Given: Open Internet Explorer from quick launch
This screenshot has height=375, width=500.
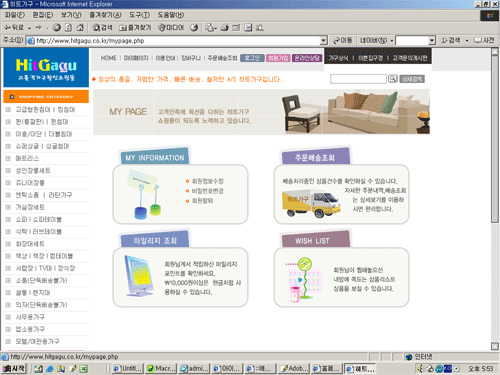Looking at the screenshot, I should point(50,369).
